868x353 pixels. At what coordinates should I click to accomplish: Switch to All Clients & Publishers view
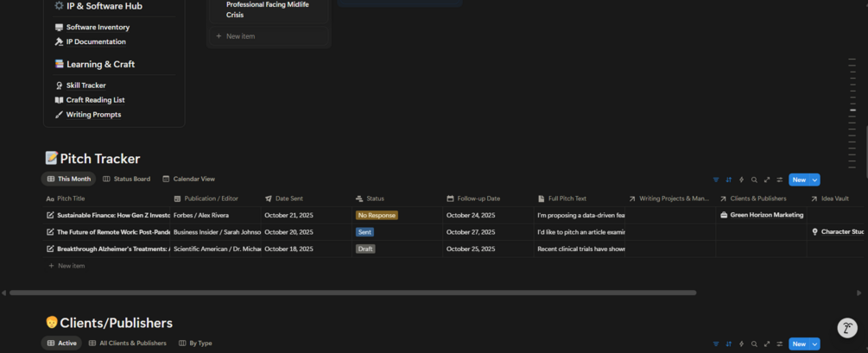[127, 343]
